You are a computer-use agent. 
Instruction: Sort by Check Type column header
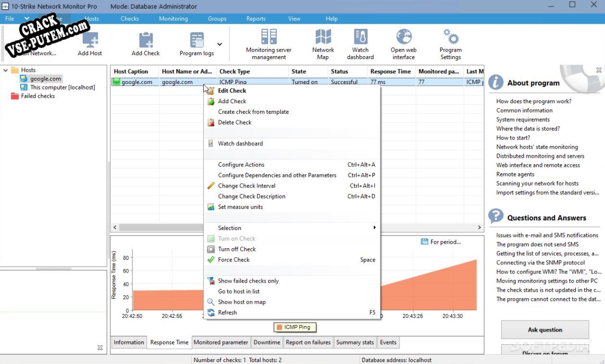pyautogui.click(x=252, y=71)
